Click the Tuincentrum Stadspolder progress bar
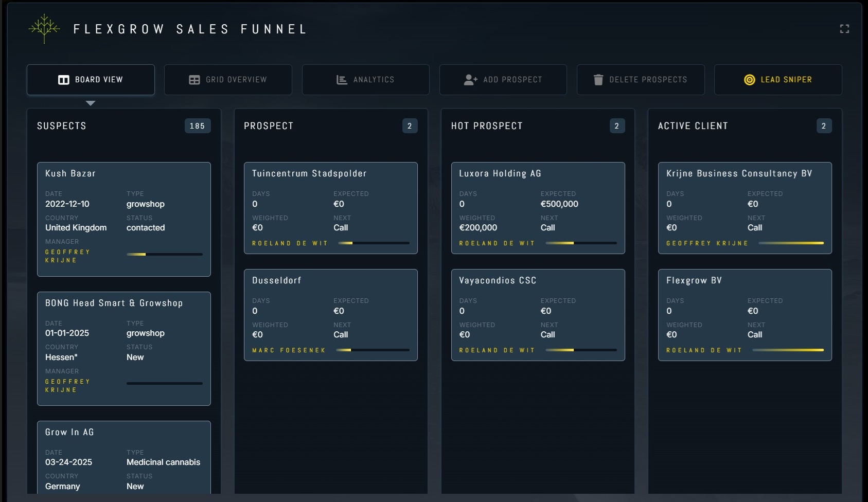Viewport: 868px width, 502px height. (374, 243)
